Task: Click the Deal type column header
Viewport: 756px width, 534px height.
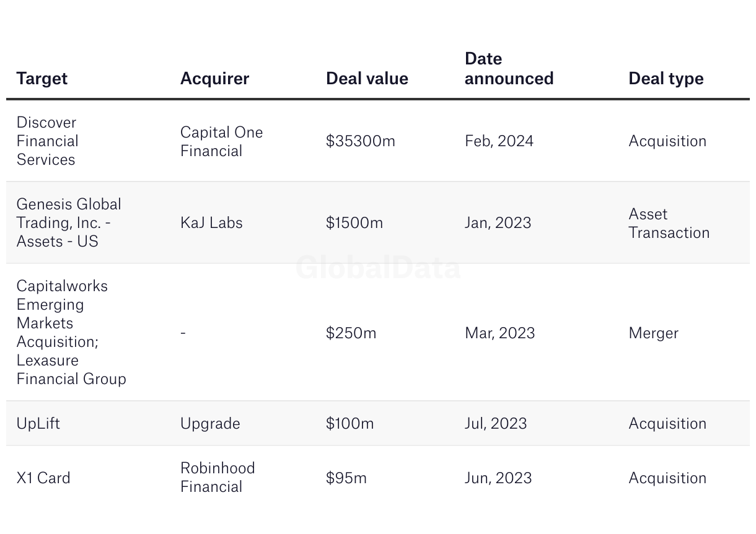Action: tap(666, 79)
